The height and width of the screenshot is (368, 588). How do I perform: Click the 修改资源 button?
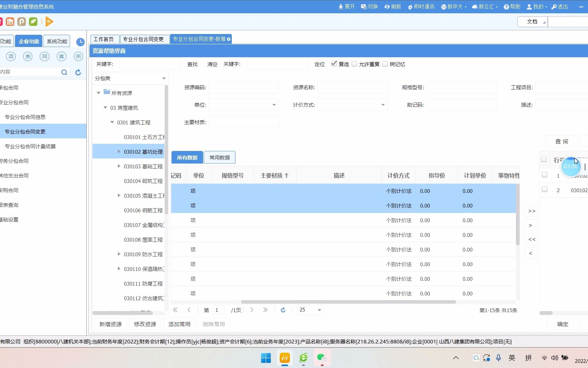145,324
